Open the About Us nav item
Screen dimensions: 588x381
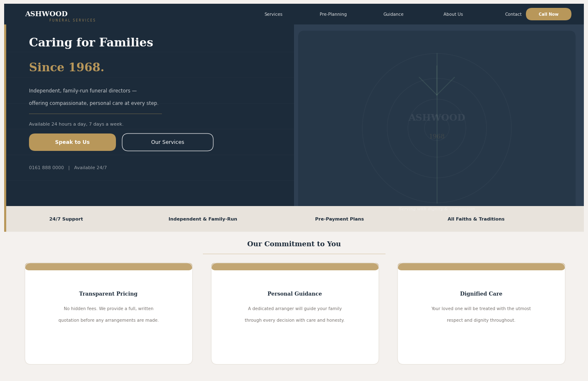pyautogui.click(x=453, y=15)
